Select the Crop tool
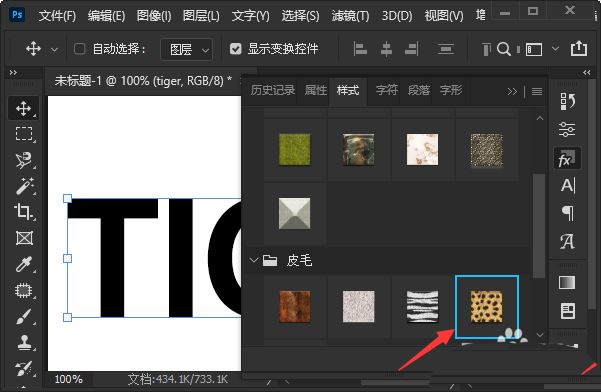Image resolution: width=601 pixels, height=392 pixels. pyautogui.click(x=24, y=212)
